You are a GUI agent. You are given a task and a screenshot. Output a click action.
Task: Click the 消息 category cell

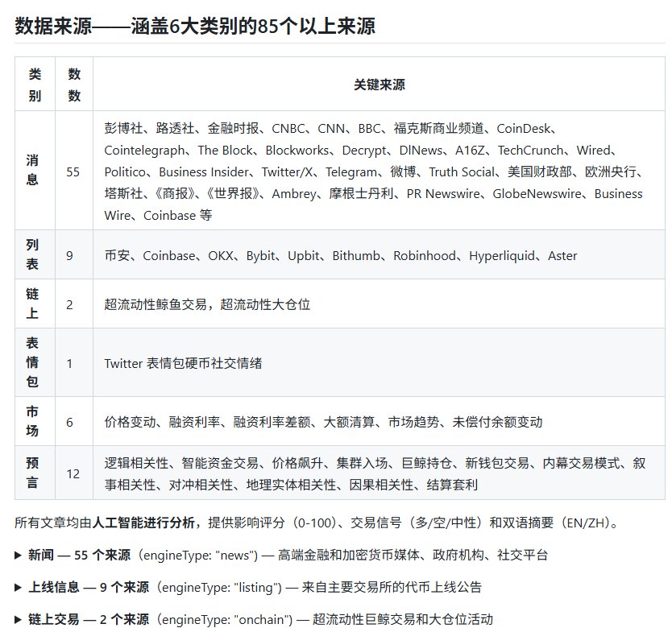coord(35,171)
